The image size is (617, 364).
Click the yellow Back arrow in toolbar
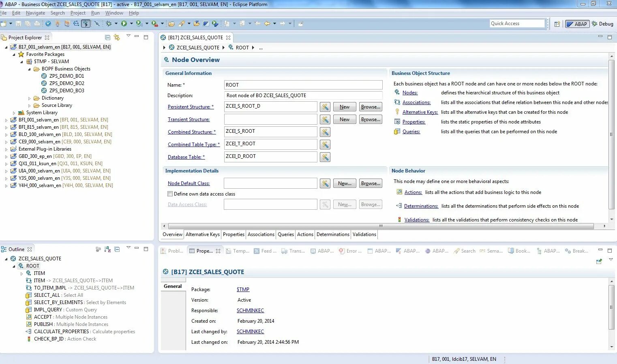coord(267,23)
